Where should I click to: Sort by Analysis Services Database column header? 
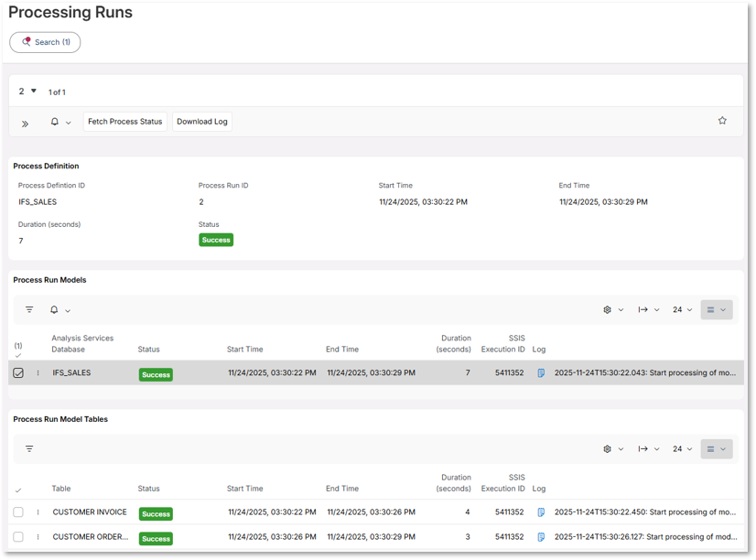click(x=82, y=344)
